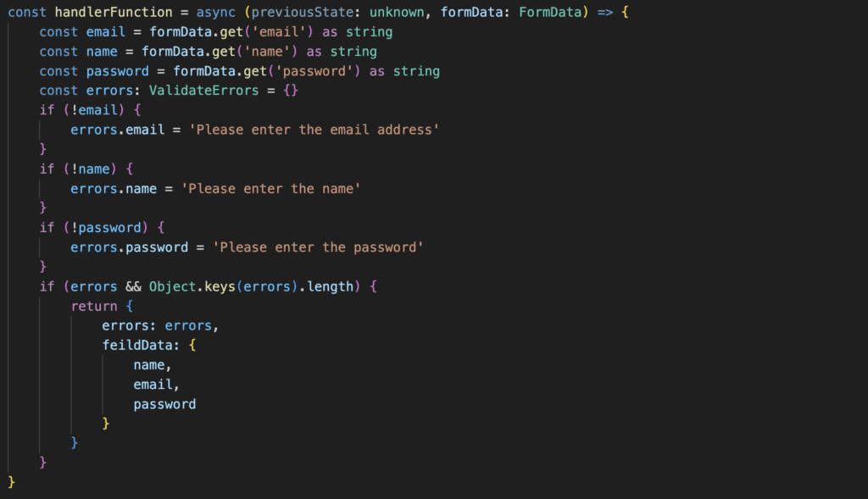Click the errors: errors property line
Image resolution: width=868 pixels, height=499 pixels.
(160, 326)
